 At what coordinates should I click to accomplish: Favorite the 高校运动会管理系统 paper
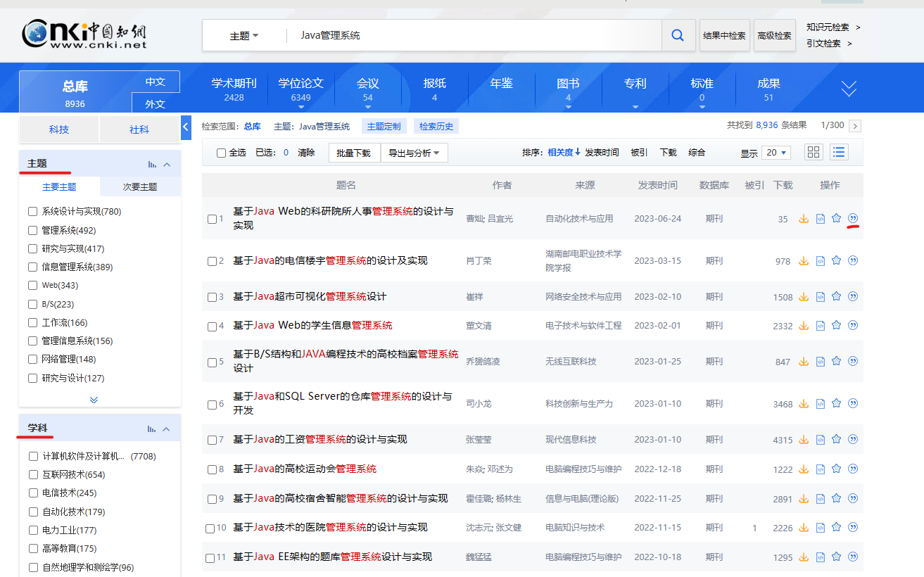pyautogui.click(x=836, y=469)
